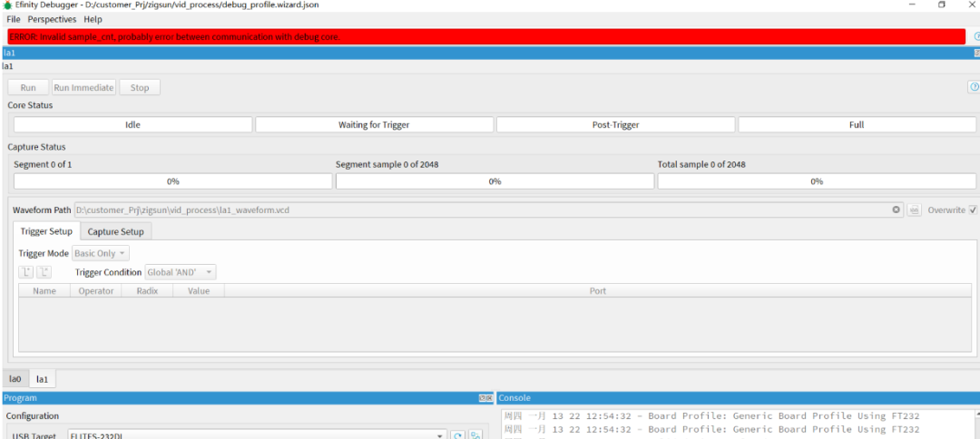Click the Program panel float icon
The height and width of the screenshot is (439, 980).
[x=485, y=398]
